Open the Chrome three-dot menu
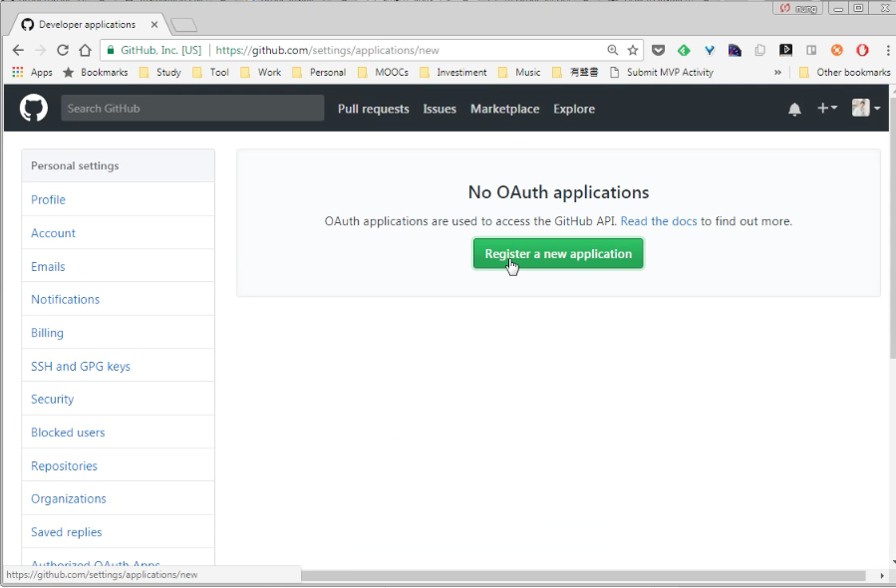 click(887, 50)
